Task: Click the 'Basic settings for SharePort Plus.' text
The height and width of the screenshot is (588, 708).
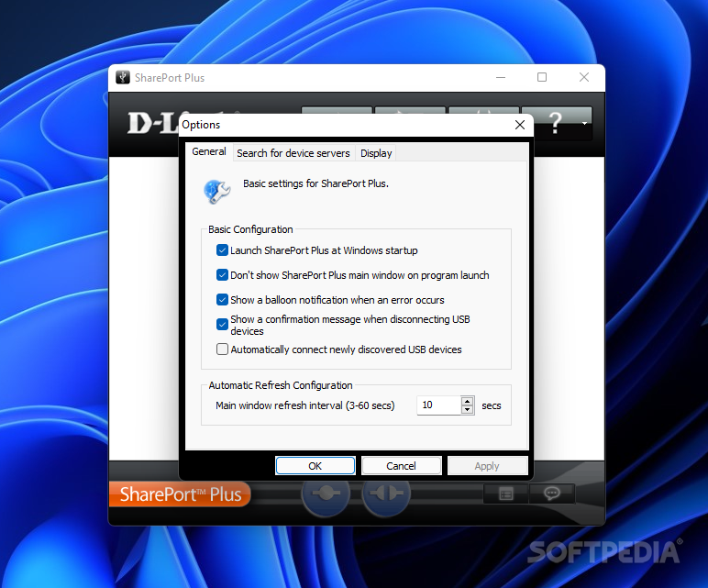Action: pos(315,183)
